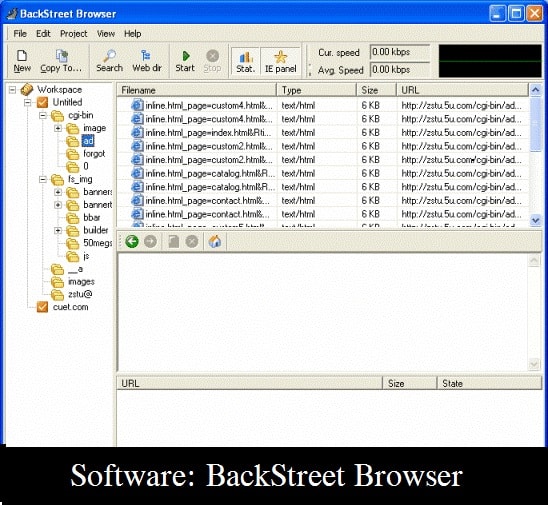The width and height of the screenshot is (548, 505).
Task: Go back with green arrow icon
Action: (132, 241)
